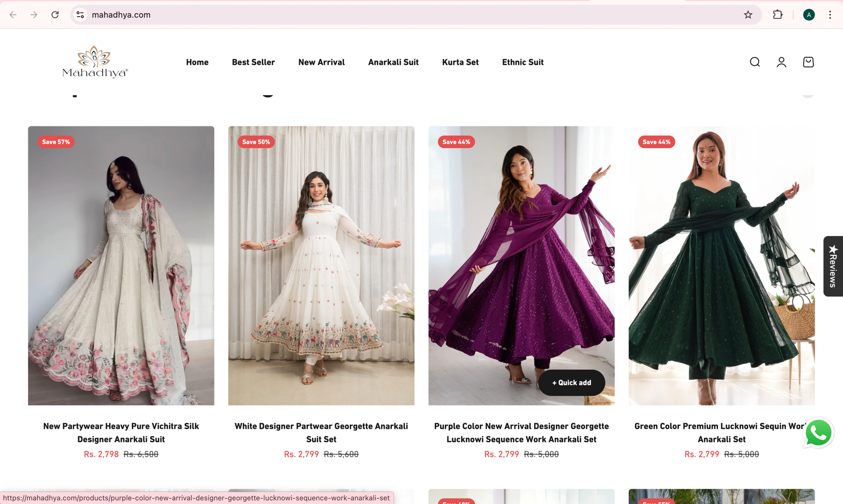The height and width of the screenshot is (504, 843).
Task: Open the account login icon
Action: (x=781, y=62)
